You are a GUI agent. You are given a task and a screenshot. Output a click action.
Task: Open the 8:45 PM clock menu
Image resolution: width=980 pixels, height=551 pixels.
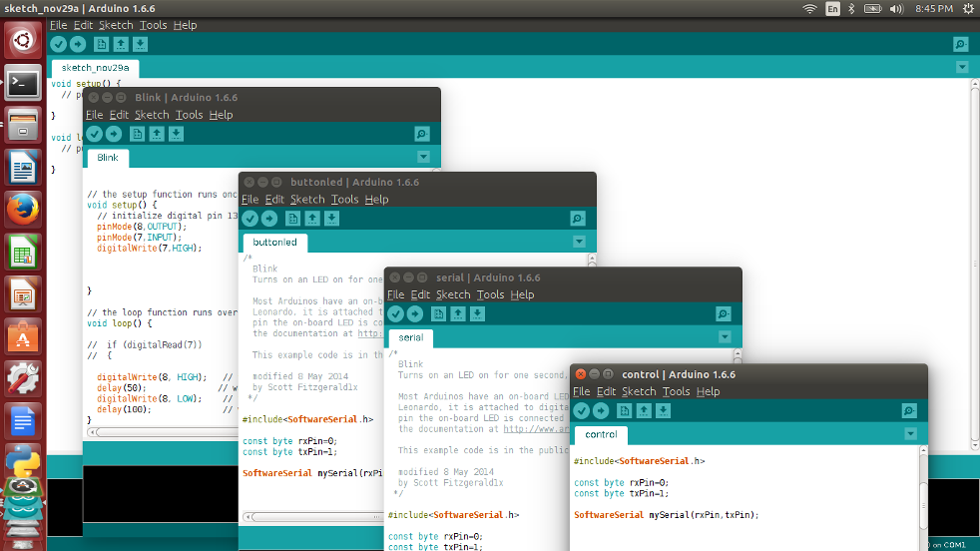point(934,9)
